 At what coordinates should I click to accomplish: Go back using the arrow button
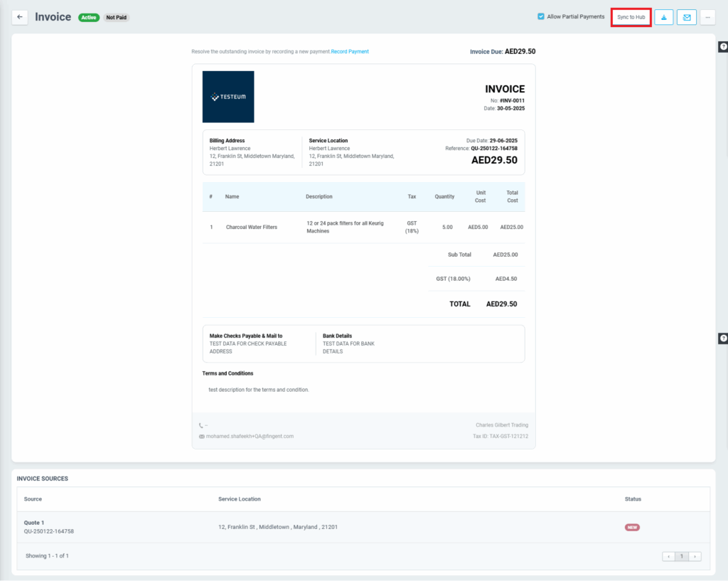[20, 17]
